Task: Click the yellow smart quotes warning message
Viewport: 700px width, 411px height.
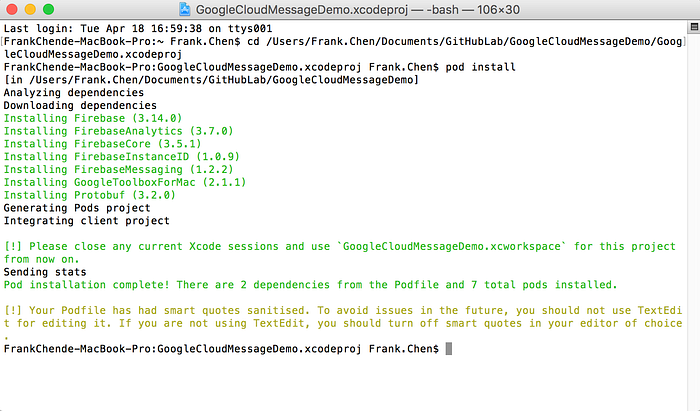Action: click(x=343, y=323)
